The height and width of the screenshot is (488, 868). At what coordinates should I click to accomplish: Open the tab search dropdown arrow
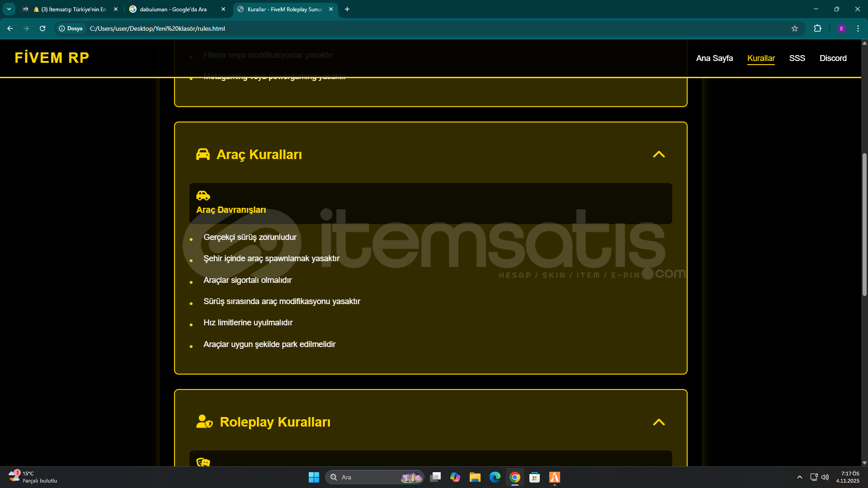click(x=9, y=9)
